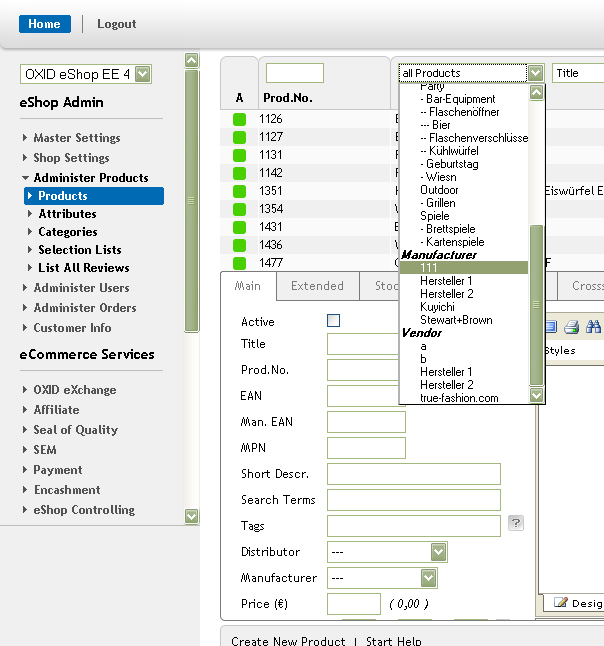
Task: Click the binoculars find icon in editor toolbar
Action: point(593,327)
